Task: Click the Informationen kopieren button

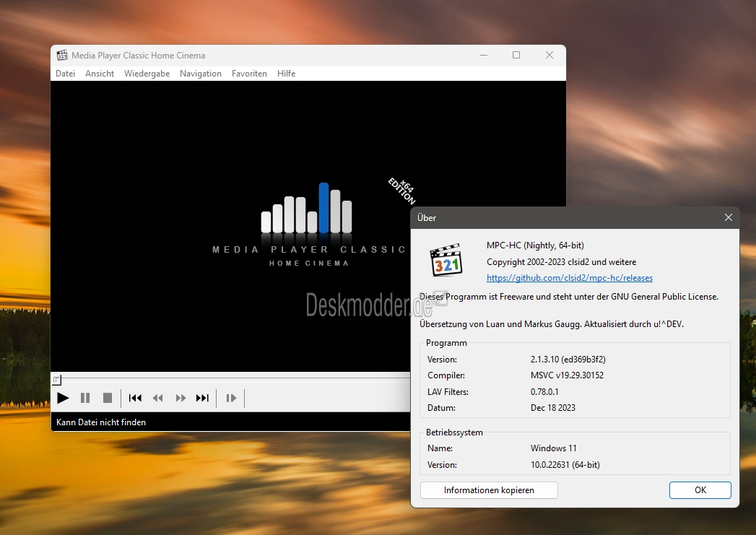Action: coord(489,490)
